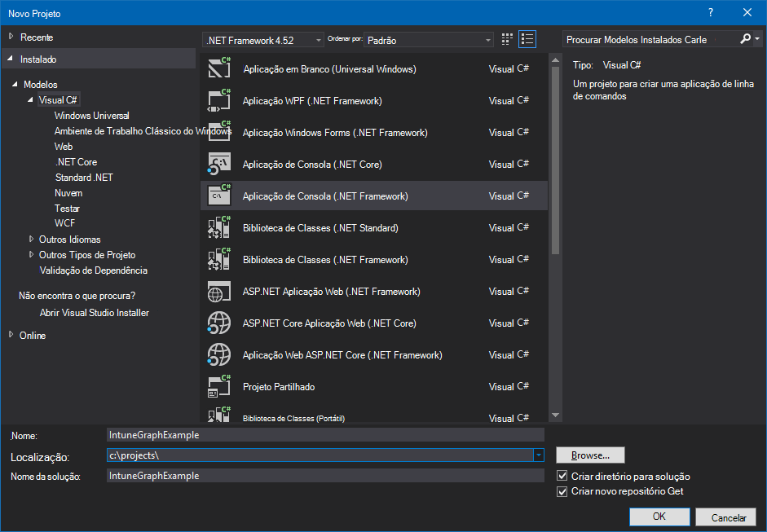Select Aplicação WPF (.NET Framework) template name
This screenshot has width=767, height=532.
coord(312,101)
